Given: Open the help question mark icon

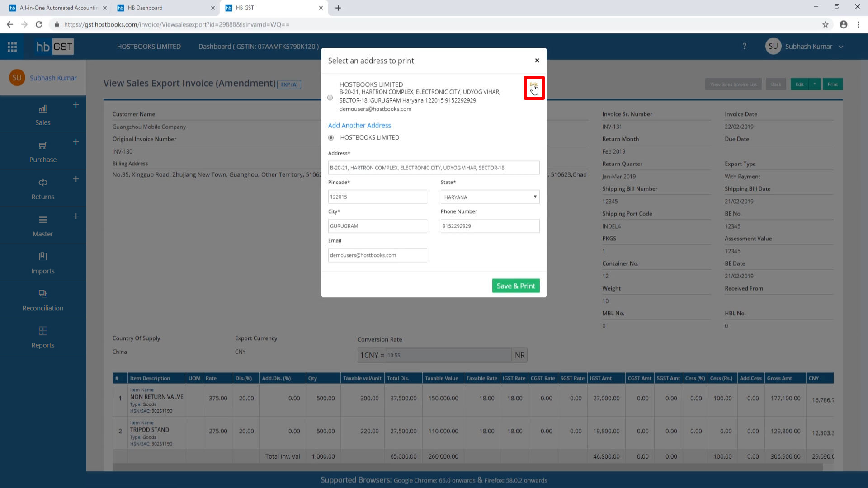Looking at the screenshot, I should 744,46.
